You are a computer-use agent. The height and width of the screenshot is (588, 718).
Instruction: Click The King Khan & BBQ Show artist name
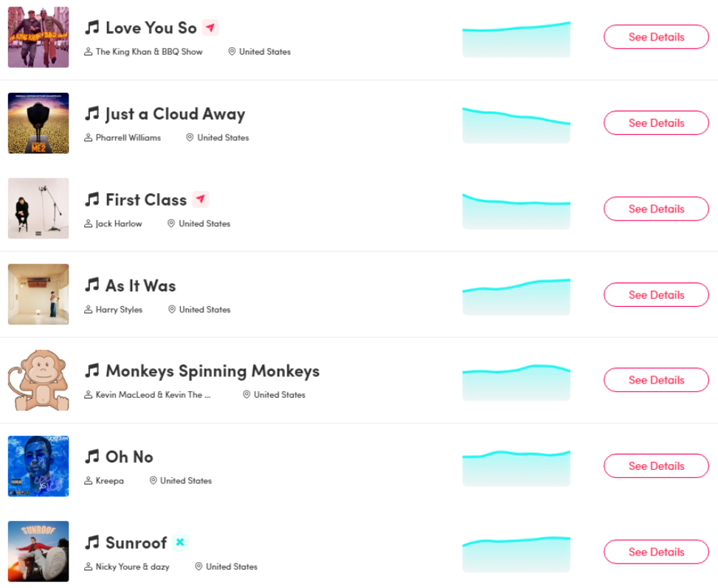149,52
